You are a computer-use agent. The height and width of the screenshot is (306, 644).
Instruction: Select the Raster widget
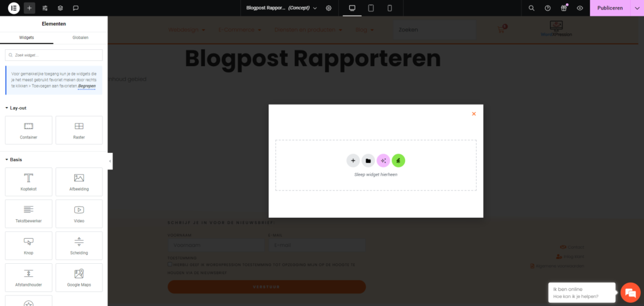tap(79, 130)
